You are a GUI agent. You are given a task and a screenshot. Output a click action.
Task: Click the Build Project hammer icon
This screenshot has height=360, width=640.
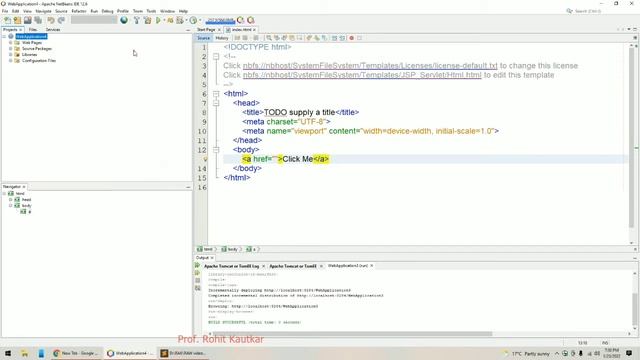(x=136, y=20)
